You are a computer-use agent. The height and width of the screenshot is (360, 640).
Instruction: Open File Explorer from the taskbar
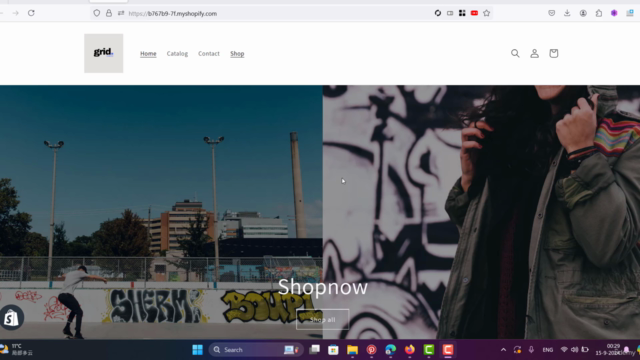pos(352,350)
